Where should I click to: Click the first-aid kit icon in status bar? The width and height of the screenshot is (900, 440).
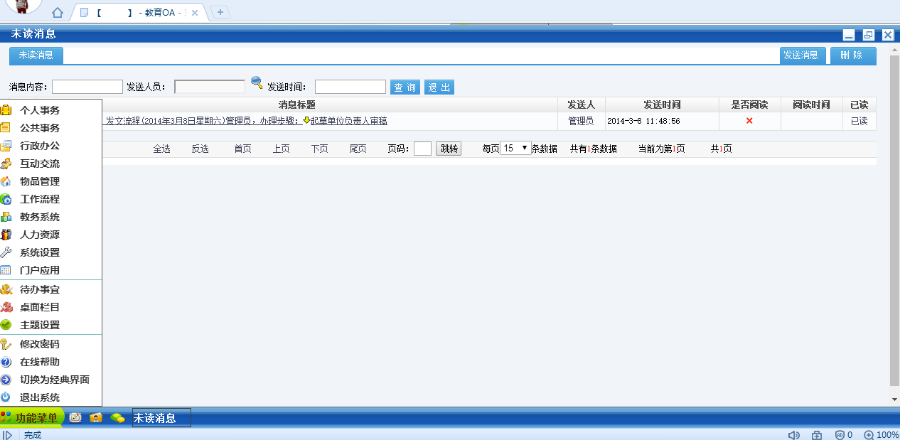click(817, 435)
